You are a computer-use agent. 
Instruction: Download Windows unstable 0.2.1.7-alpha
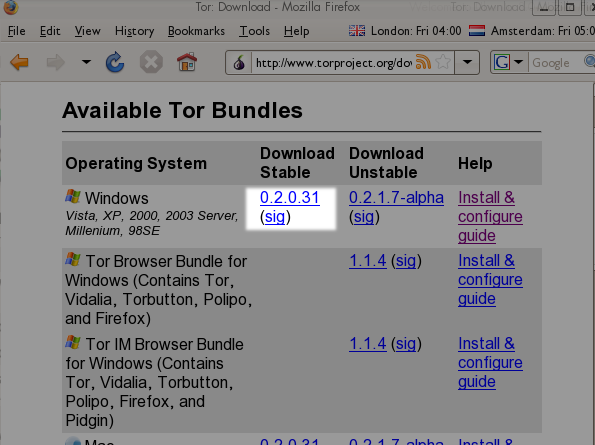point(396,197)
